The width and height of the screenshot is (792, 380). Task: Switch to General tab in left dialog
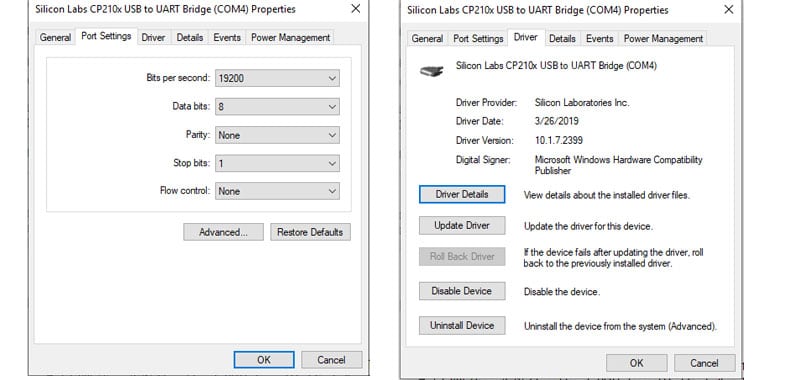55,37
